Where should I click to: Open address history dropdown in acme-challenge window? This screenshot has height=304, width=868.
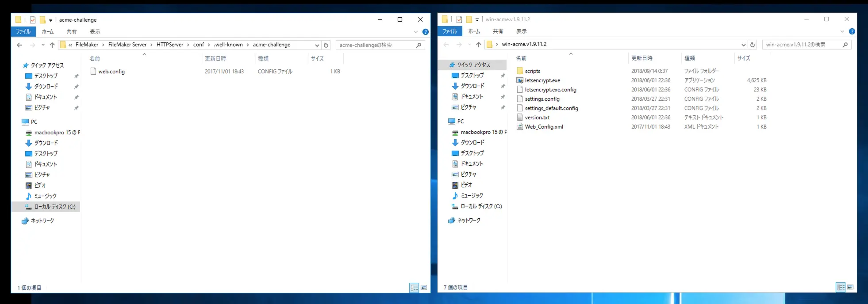click(x=317, y=45)
